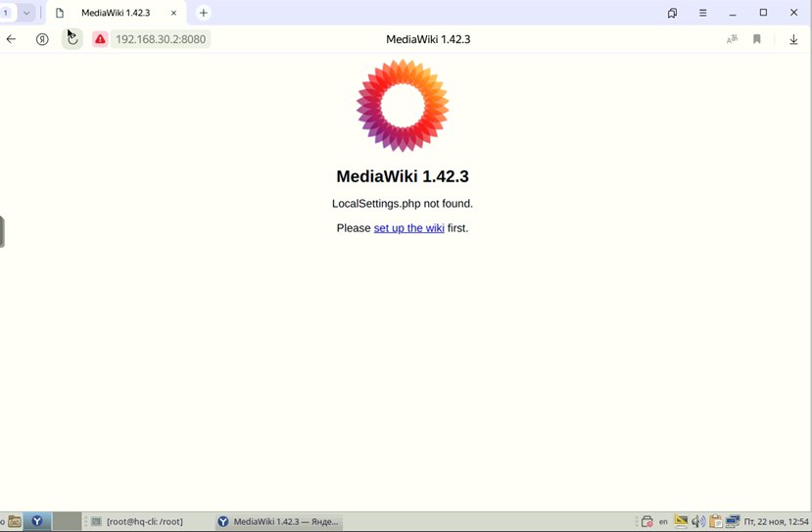Follow the 'set up the wiki' link
The height and width of the screenshot is (532, 812).
409,228
